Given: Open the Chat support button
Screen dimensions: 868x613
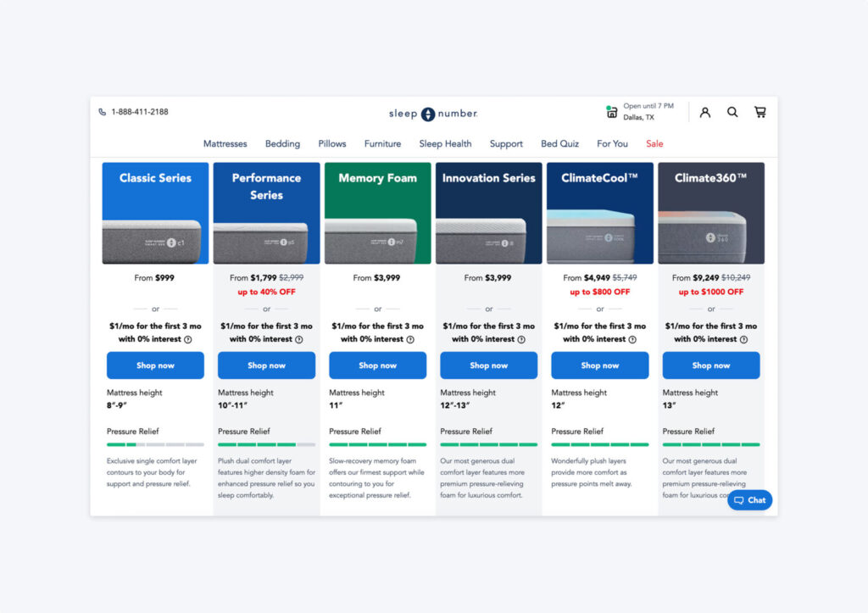Looking at the screenshot, I should click(x=749, y=500).
